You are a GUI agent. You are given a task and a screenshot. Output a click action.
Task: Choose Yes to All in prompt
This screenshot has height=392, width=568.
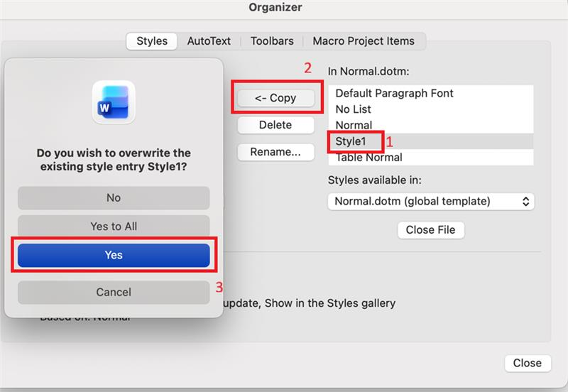[x=114, y=227]
